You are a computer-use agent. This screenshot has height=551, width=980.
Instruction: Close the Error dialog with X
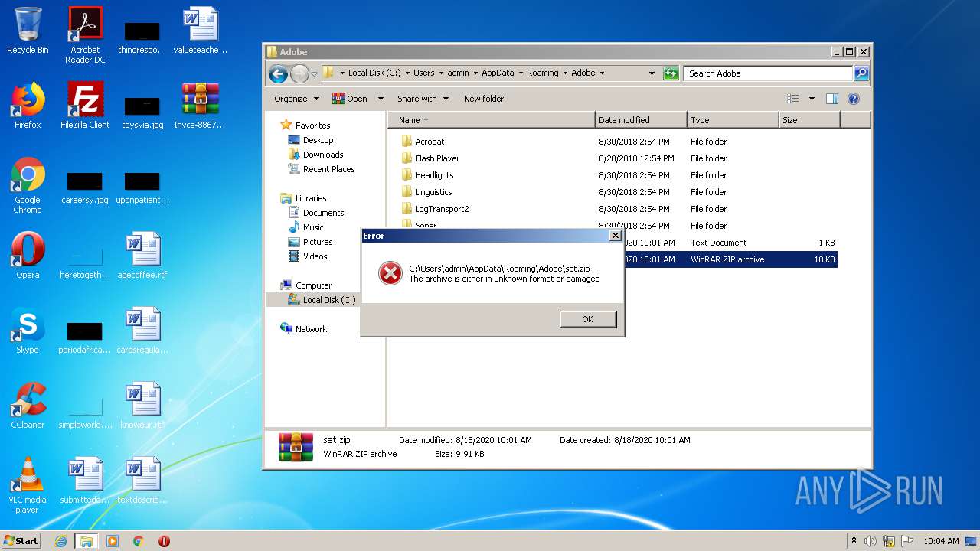click(x=615, y=236)
